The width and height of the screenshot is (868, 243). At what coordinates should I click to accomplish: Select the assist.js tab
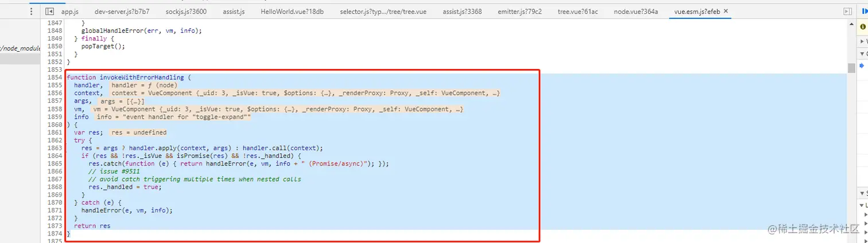(x=233, y=11)
